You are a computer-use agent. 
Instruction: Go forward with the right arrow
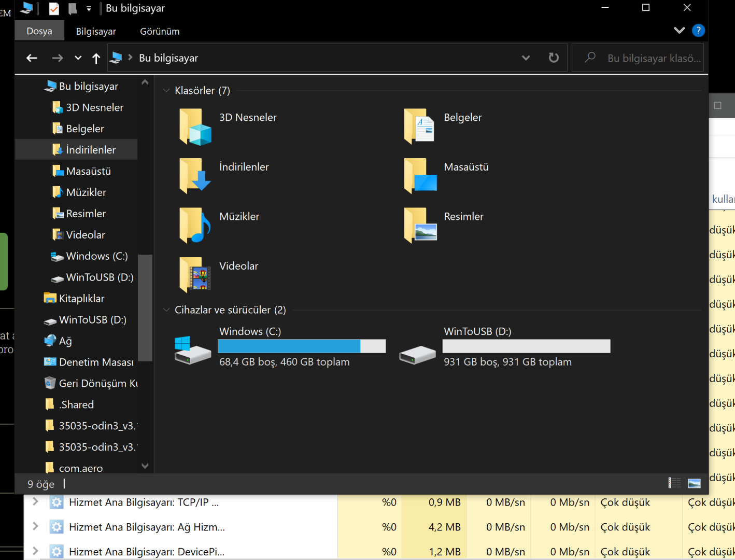click(58, 58)
